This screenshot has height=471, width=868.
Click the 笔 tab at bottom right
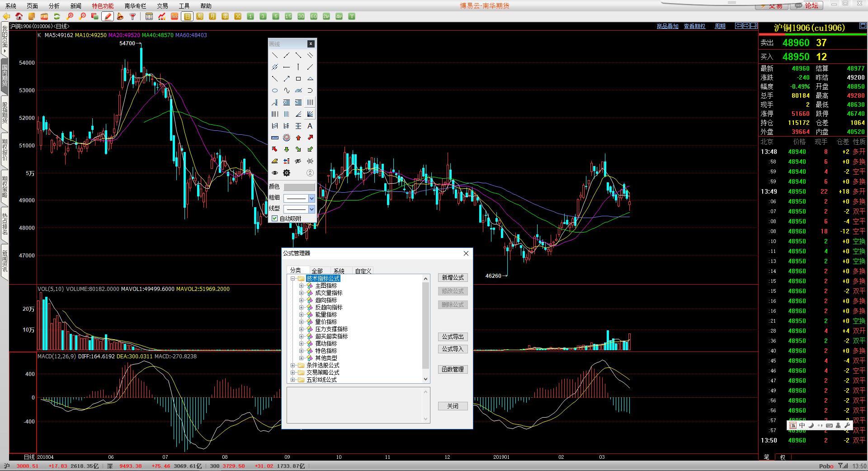click(x=766, y=457)
